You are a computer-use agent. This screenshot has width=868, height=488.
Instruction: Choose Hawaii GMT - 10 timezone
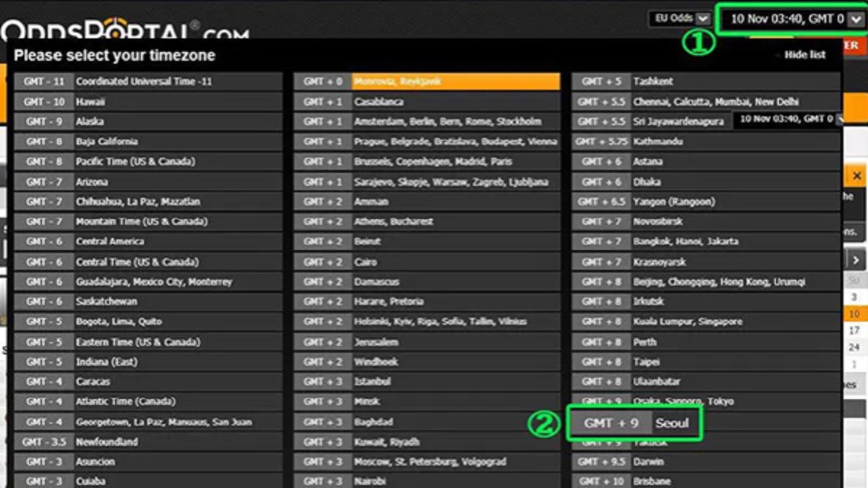tap(148, 102)
